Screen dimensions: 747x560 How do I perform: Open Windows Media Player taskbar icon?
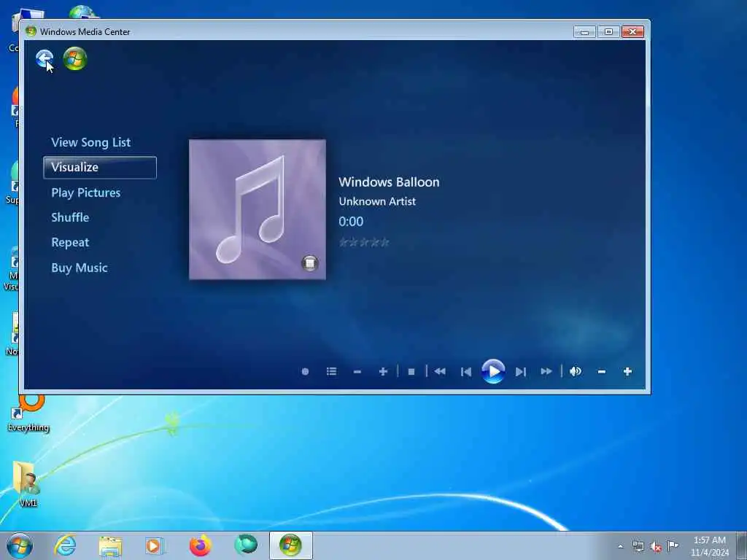[x=155, y=545]
